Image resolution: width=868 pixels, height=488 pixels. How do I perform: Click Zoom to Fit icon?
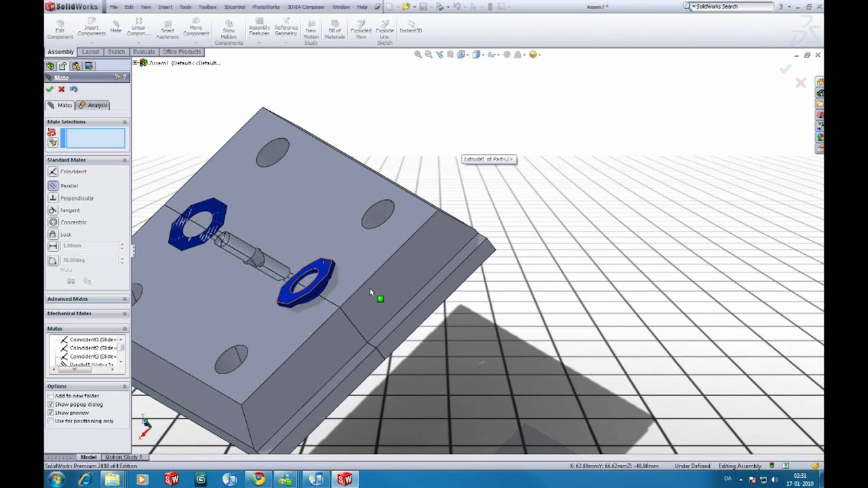click(418, 55)
